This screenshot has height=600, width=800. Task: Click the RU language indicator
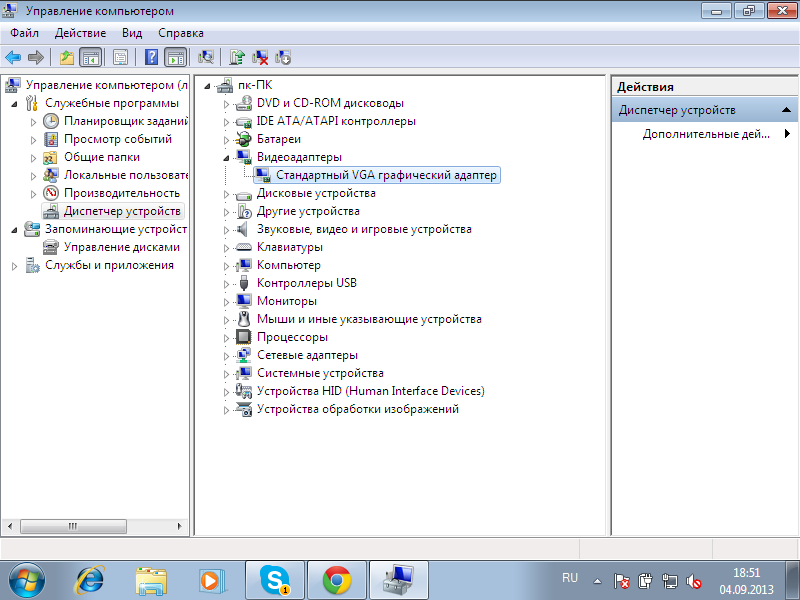[569, 578]
